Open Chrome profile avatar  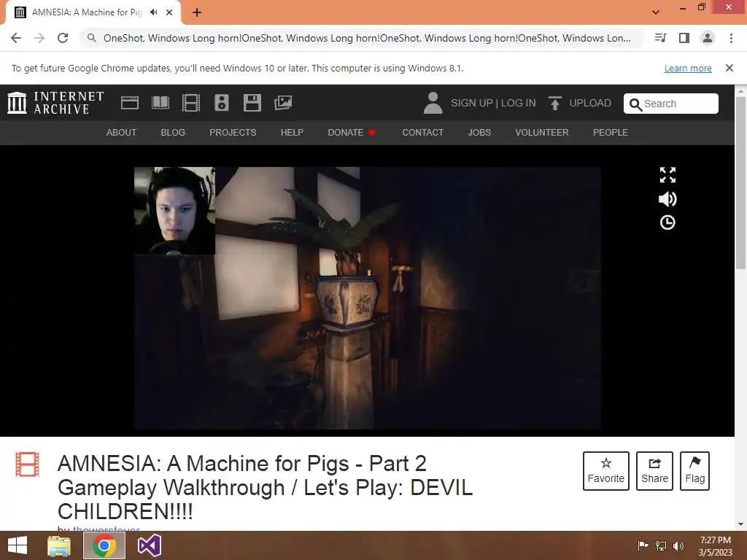(708, 38)
